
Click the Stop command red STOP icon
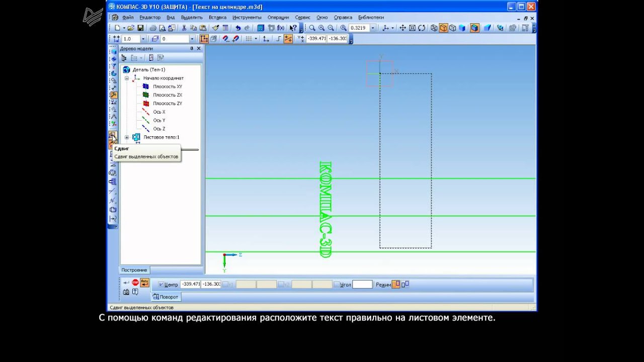click(x=135, y=283)
